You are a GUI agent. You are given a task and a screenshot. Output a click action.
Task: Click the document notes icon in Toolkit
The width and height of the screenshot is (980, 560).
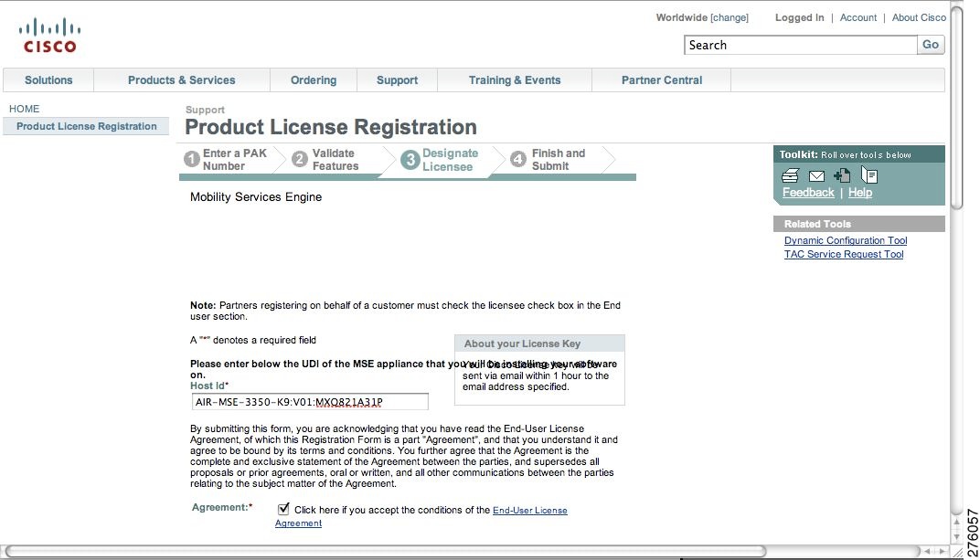869,174
